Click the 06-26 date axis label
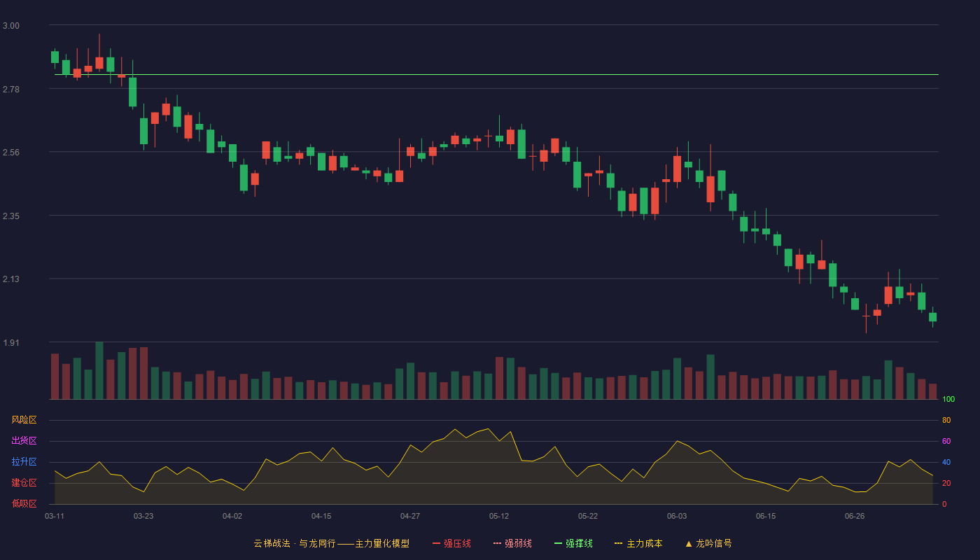Image resolution: width=980 pixels, height=560 pixels. 855,516
